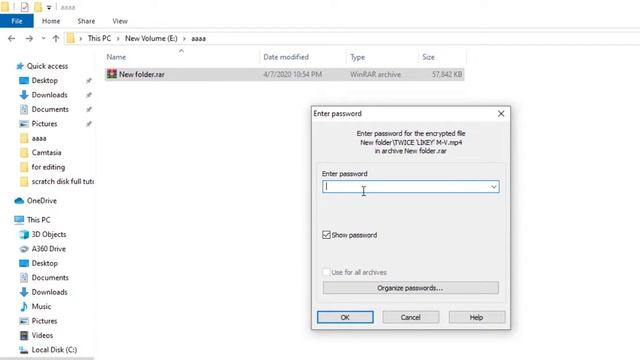The image size is (640, 360).
Task: Open Camtasia folder in sidebar
Action: click(x=46, y=153)
